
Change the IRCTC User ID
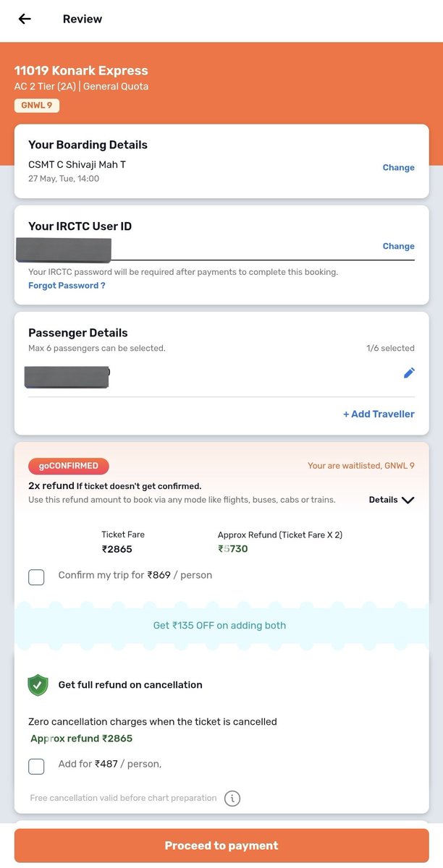398,246
